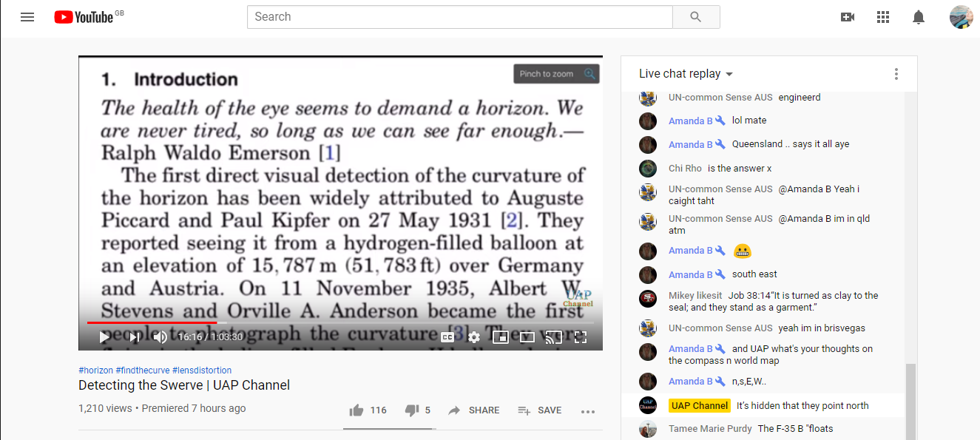Open the notifications bell
Image resolution: width=980 pixels, height=440 pixels.
[x=918, y=17]
